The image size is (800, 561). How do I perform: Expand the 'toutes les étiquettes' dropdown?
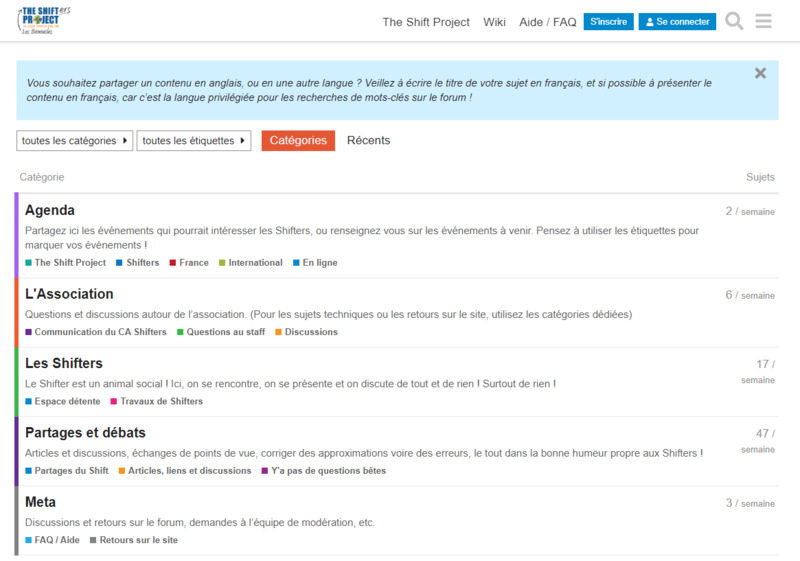(x=193, y=141)
